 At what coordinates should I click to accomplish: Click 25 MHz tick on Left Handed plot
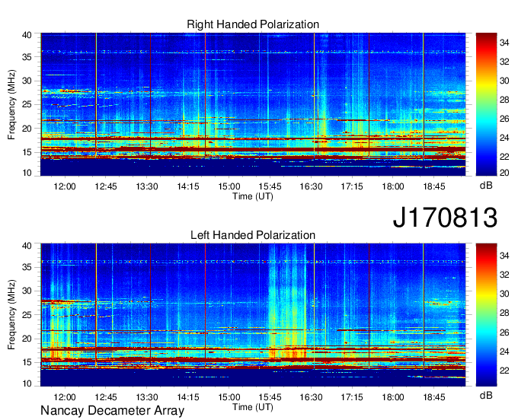[x=27, y=315]
